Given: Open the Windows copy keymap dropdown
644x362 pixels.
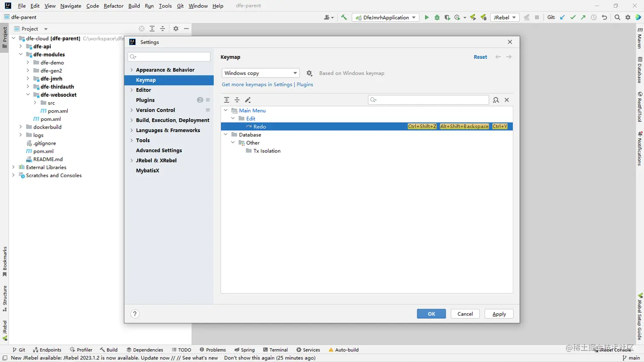Looking at the screenshot, I should coord(261,73).
